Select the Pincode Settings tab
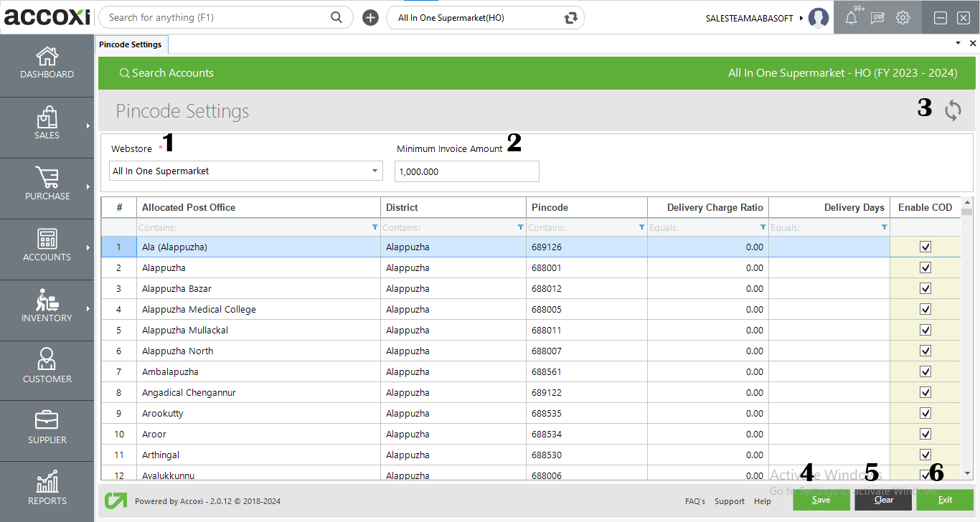 [131, 44]
